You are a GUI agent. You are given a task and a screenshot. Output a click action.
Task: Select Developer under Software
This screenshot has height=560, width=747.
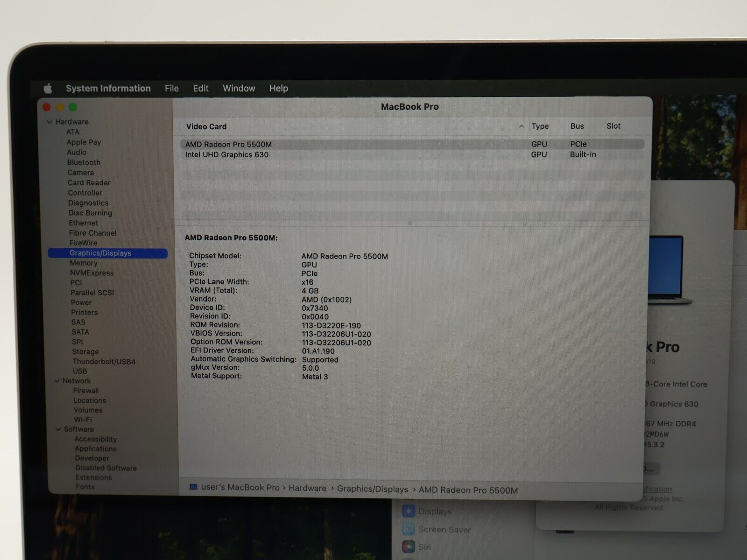92,458
